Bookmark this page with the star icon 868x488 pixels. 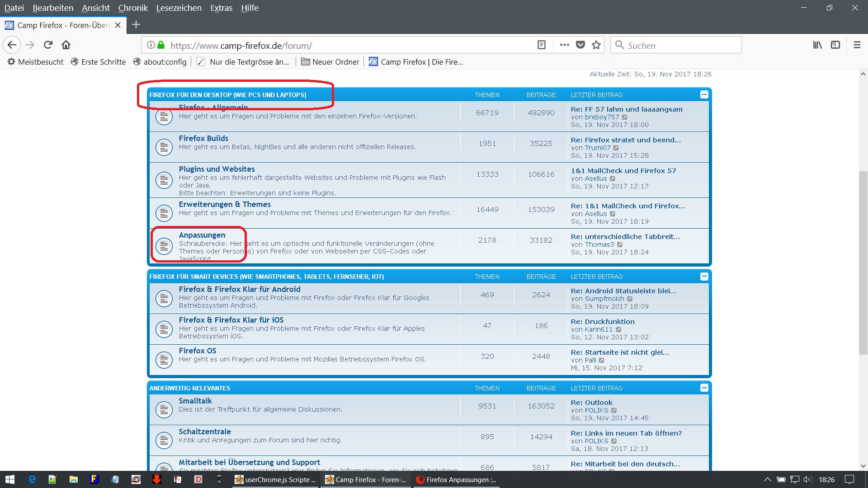pyautogui.click(x=596, y=45)
